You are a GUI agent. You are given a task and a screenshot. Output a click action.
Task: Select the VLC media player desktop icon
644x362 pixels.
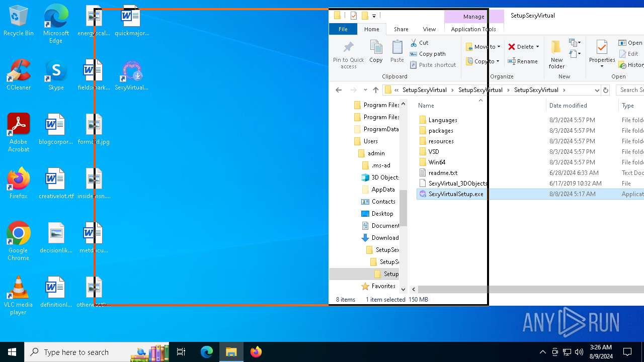coord(19,296)
